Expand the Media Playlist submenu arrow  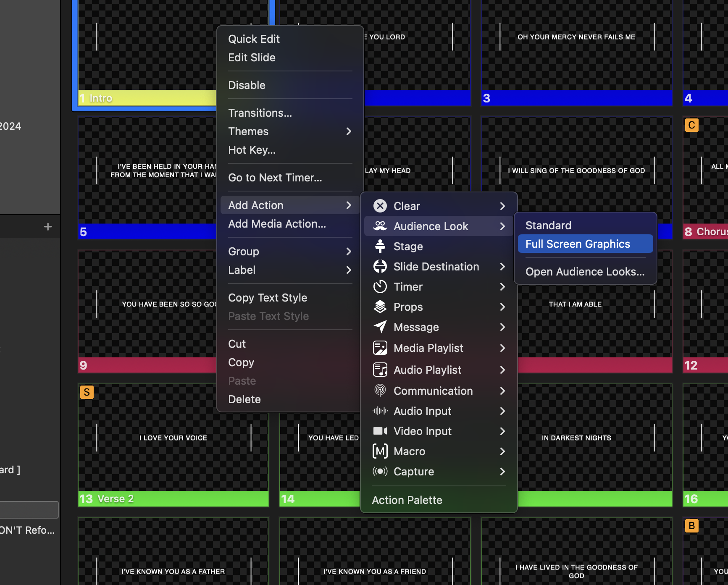point(502,348)
